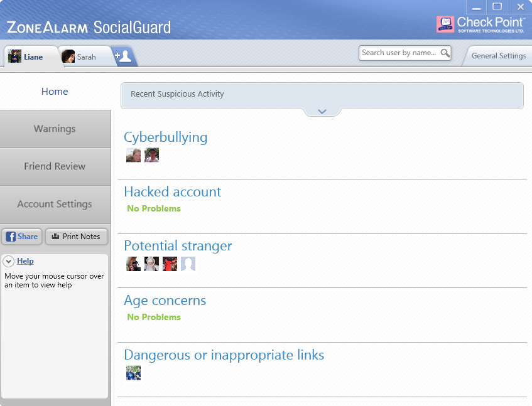Click Liane's profile picture in tab
The image size is (532, 406).
point(14,56)
